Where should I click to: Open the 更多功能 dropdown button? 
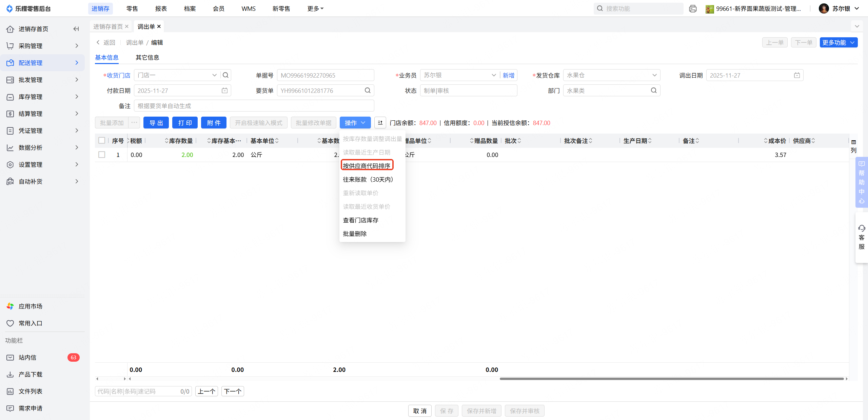[x=838, y=42]
